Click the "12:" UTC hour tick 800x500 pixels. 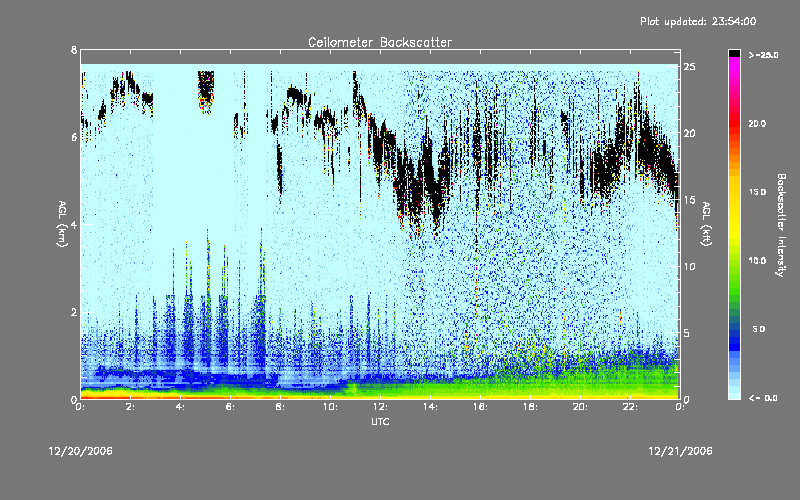click(x=381, y=407)
